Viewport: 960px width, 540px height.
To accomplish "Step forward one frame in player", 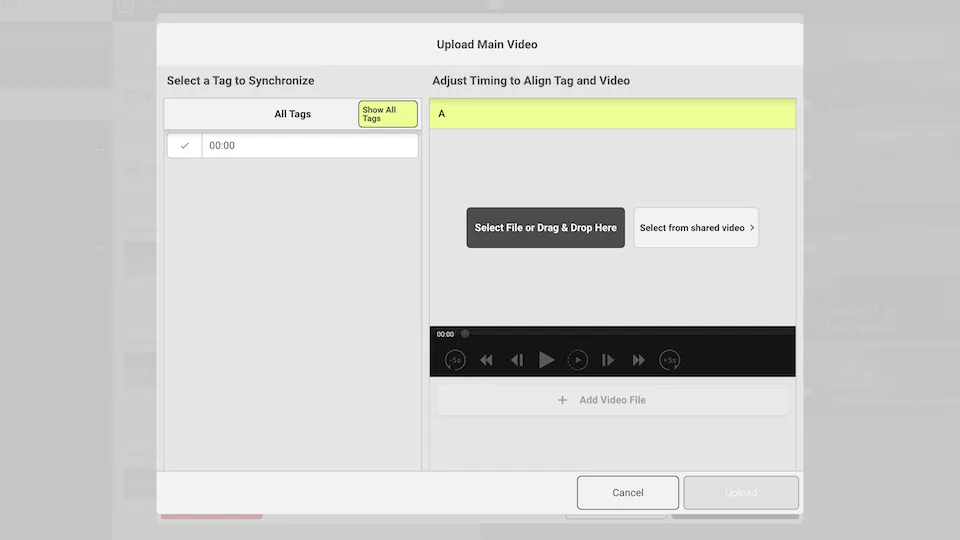I will point(607,360).
